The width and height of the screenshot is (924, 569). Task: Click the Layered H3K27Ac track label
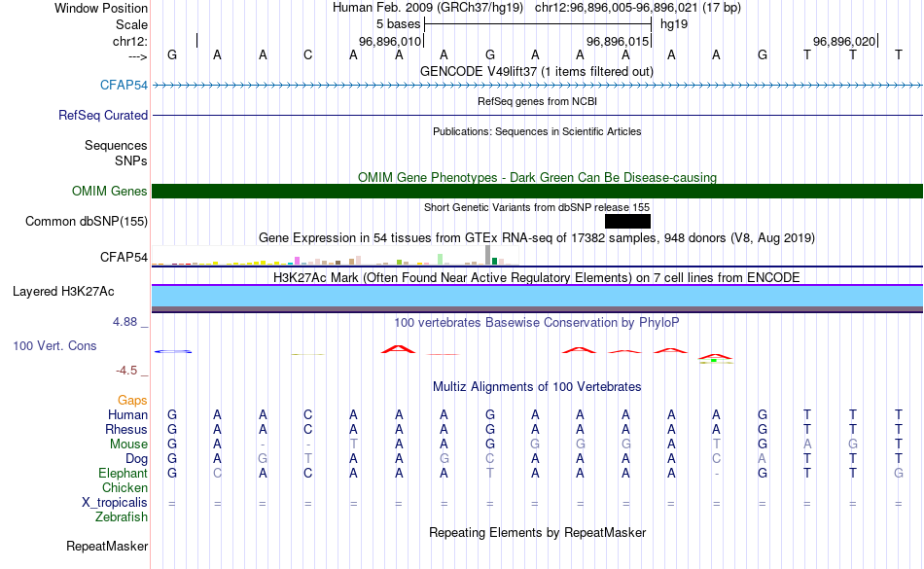(x=63, y=292)
